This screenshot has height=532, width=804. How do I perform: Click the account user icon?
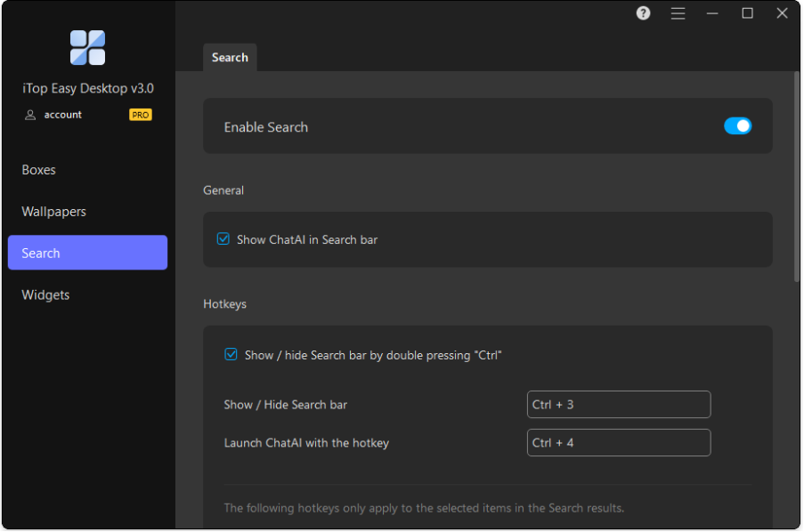tap(30, 115)
